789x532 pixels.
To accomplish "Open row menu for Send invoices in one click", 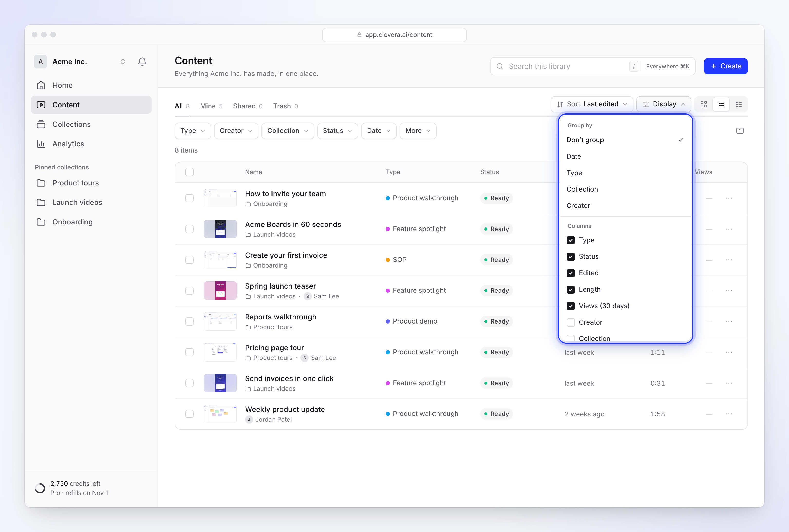I will (x=729, y=383).
